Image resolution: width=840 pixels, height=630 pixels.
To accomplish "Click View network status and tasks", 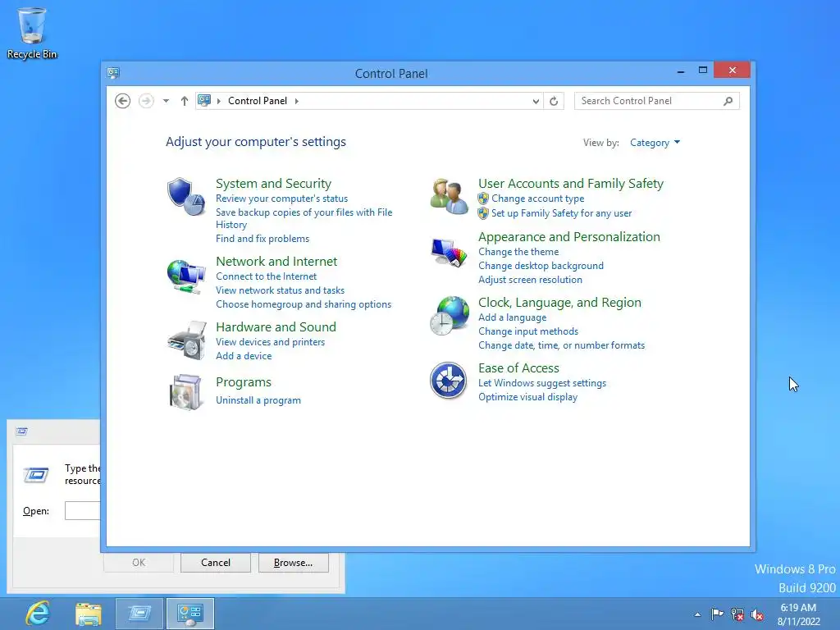I will coord(280,290).
